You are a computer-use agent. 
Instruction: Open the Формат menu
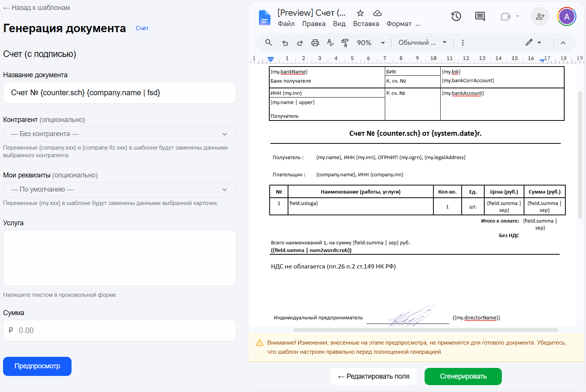pos(399,24)
